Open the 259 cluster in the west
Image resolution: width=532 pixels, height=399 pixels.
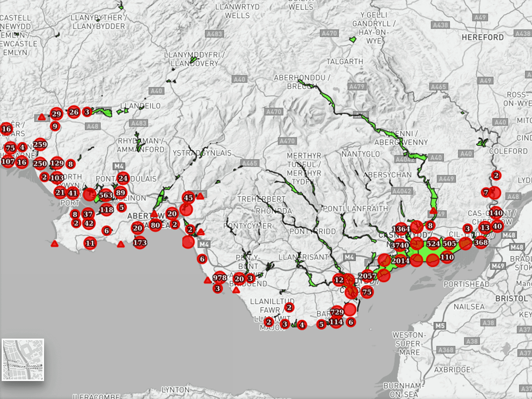[40, 144]
